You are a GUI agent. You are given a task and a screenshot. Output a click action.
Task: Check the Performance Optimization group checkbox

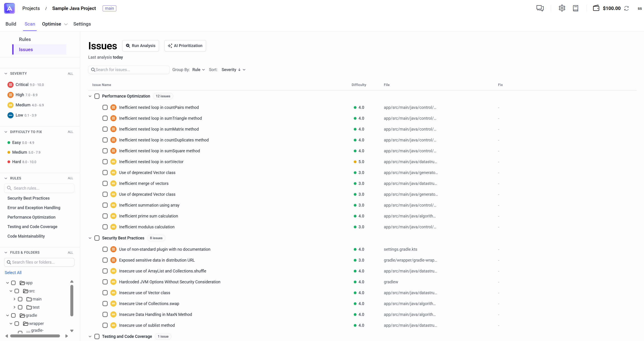coord(97,96)
